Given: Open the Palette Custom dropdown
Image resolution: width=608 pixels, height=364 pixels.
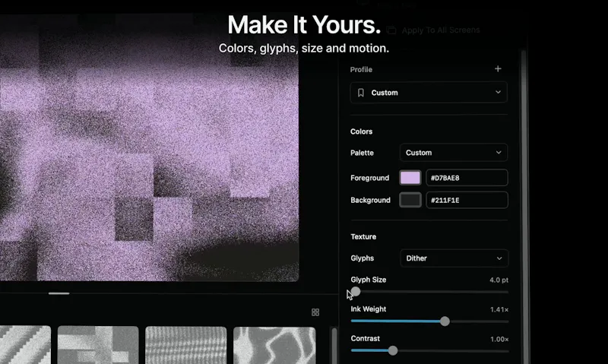Looking at the screenshot, I should pos(453,153).
